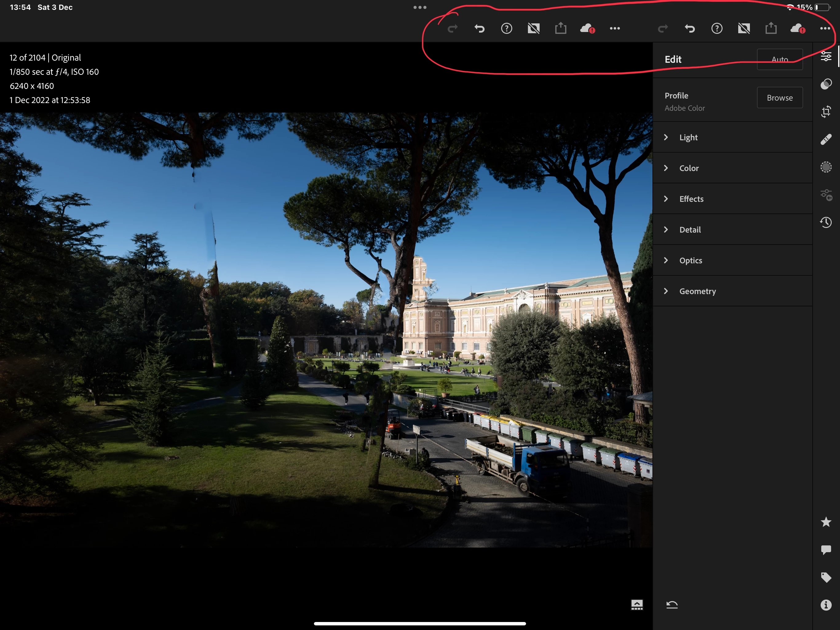
Task: Expand the Color section
Action: coord(688,168)
